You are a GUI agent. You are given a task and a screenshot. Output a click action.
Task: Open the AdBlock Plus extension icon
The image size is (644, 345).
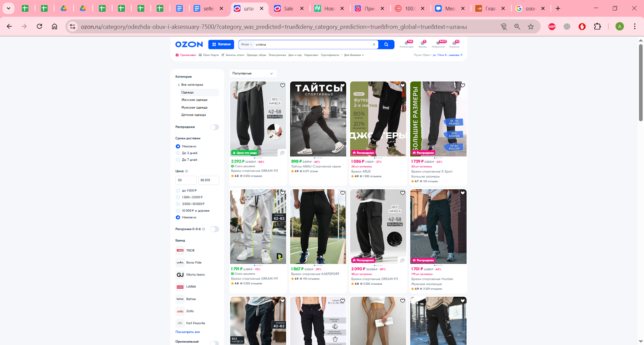[x=552, y=27]
